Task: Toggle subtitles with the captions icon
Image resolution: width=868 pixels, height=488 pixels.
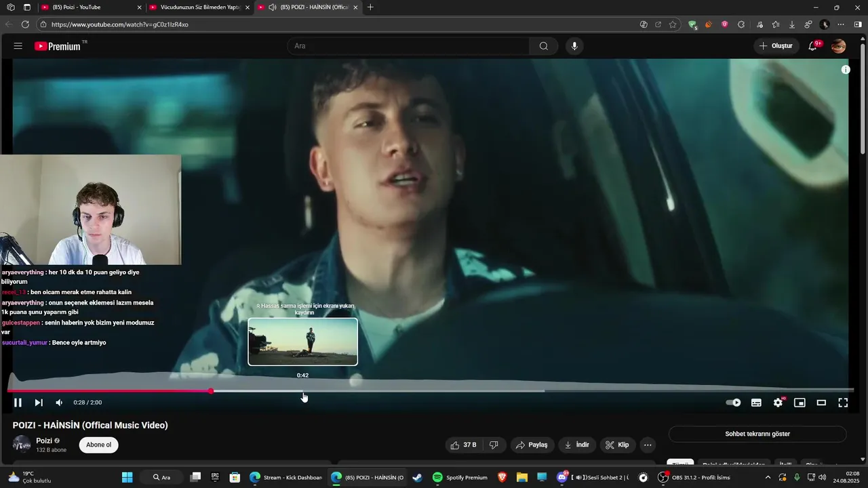Action: tap(756, 403)
